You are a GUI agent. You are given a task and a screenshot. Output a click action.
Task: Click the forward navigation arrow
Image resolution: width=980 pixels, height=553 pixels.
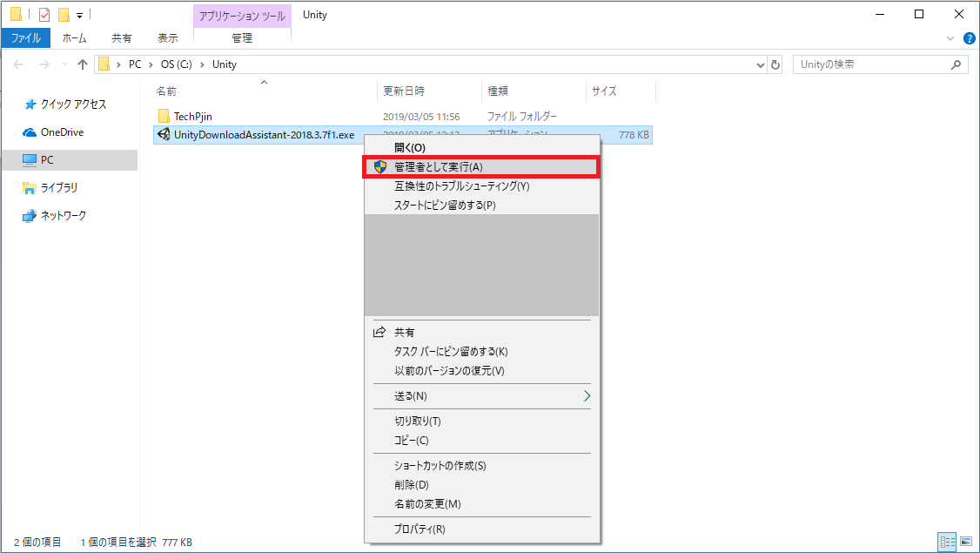tap(44, 64)
